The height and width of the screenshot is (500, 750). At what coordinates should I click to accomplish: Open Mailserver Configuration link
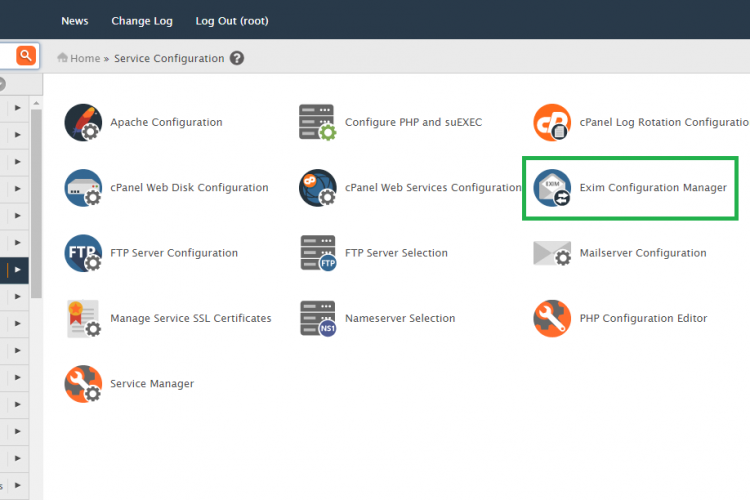(x=643, y=253)
